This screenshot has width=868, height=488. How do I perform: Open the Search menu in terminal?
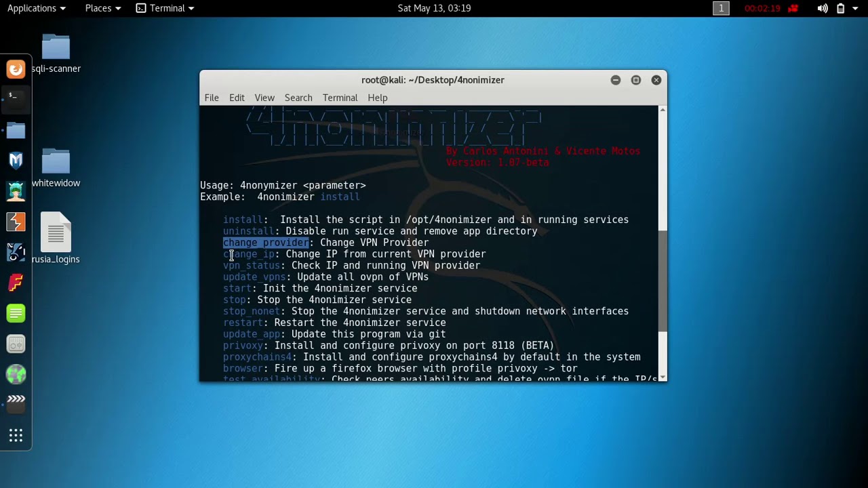[298, 98]
